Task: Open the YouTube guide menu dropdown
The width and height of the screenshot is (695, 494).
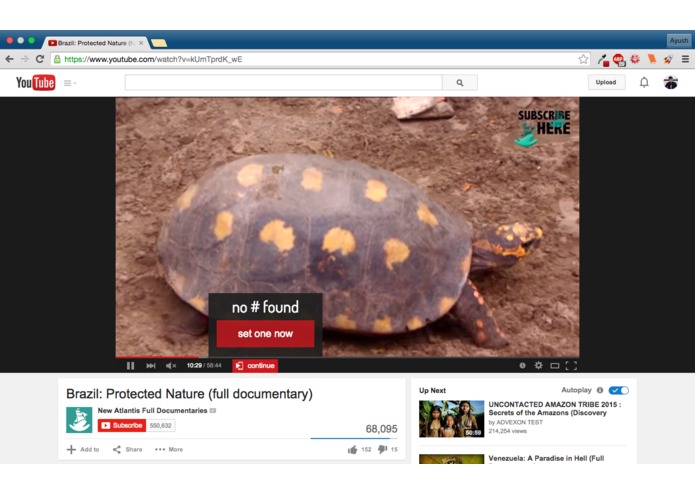Action: point(70,83)
